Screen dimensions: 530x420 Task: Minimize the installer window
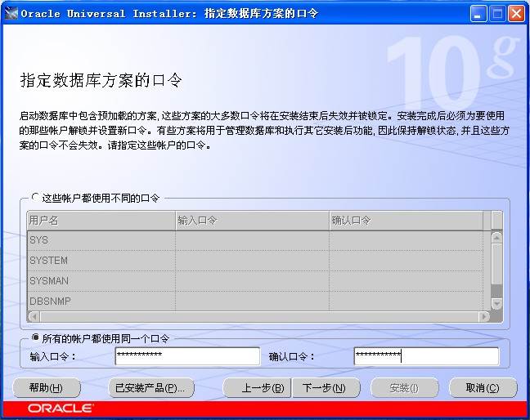[x=478, y=14]
